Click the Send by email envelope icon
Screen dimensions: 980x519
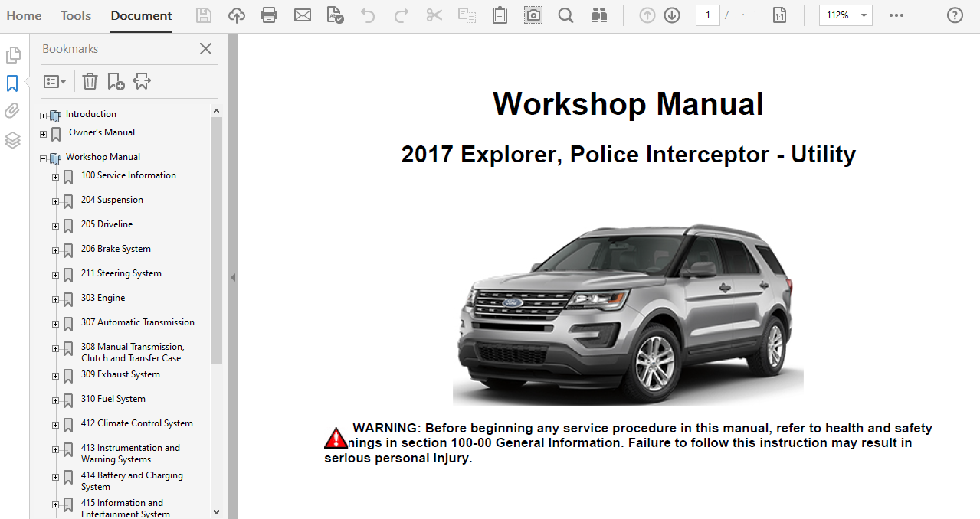coord(303,15)
